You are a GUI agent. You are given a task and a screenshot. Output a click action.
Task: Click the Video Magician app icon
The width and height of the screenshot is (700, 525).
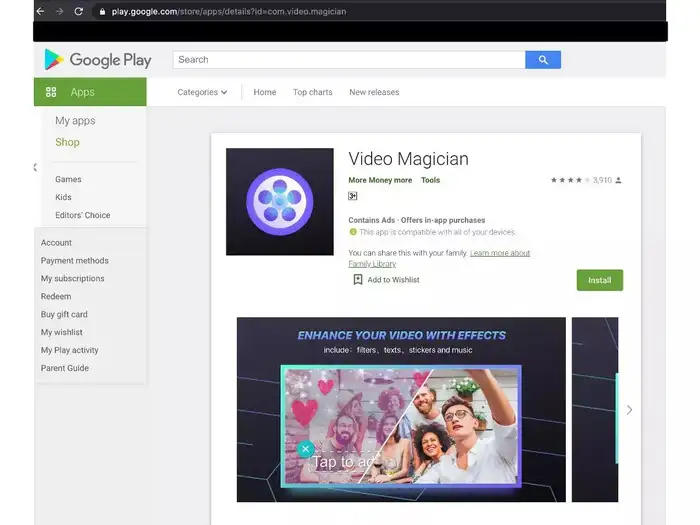point(280,202)
